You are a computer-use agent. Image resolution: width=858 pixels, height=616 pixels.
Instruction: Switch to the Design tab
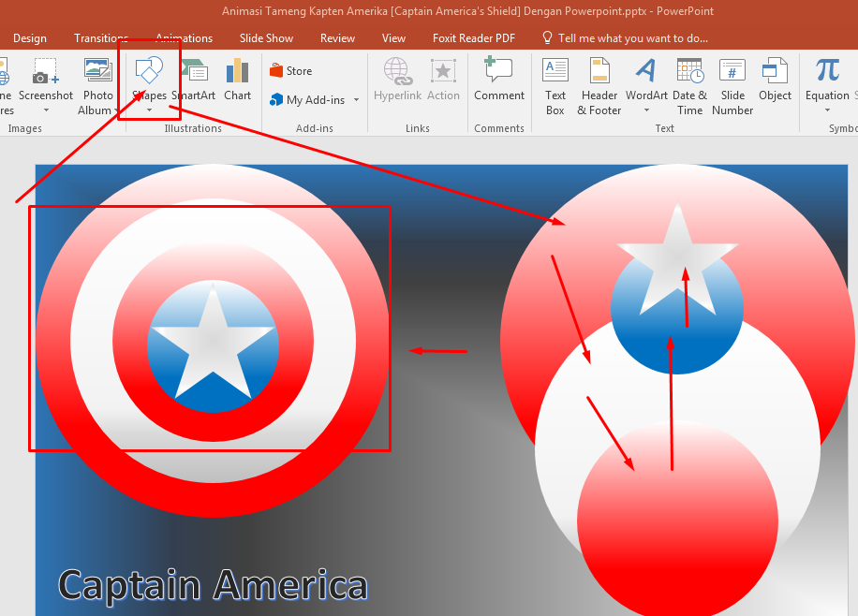pyautogui.click(x=30, y=38)
